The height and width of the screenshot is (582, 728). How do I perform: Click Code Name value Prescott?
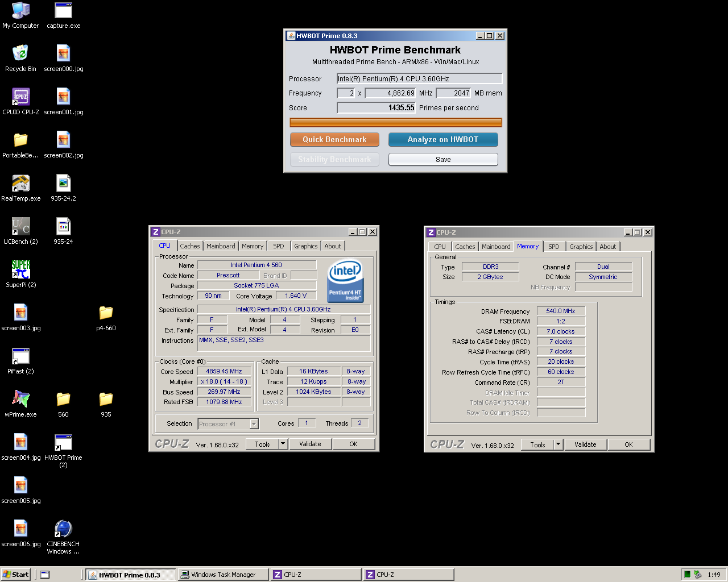coord(228,275)
